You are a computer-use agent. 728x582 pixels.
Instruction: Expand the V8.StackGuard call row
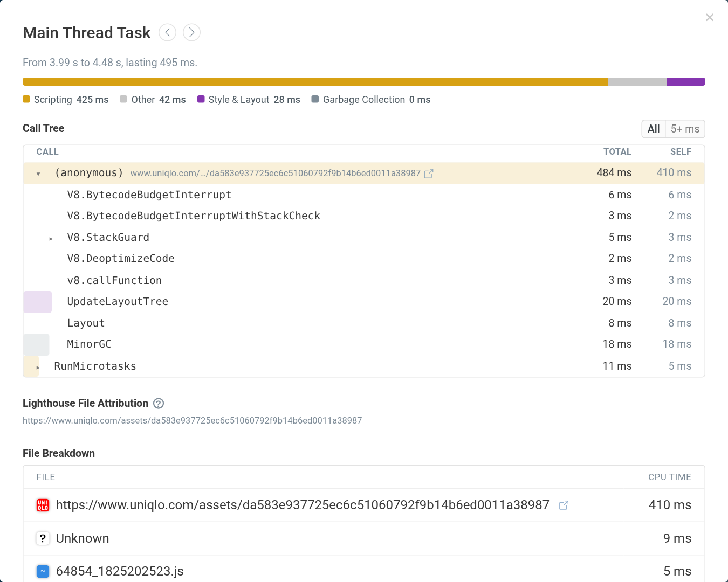[x=51, y=238]
